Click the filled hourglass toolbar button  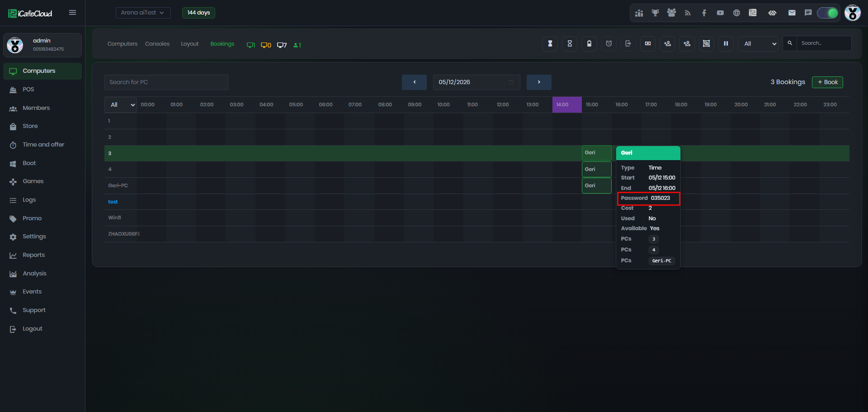coord(550,43)
